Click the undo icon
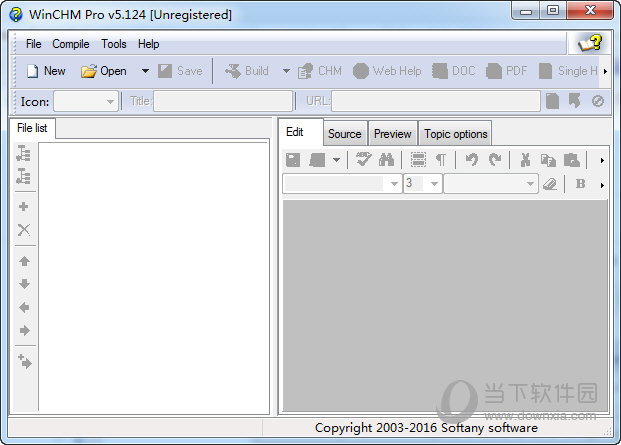The image size is (621, 445). [472, 160]
